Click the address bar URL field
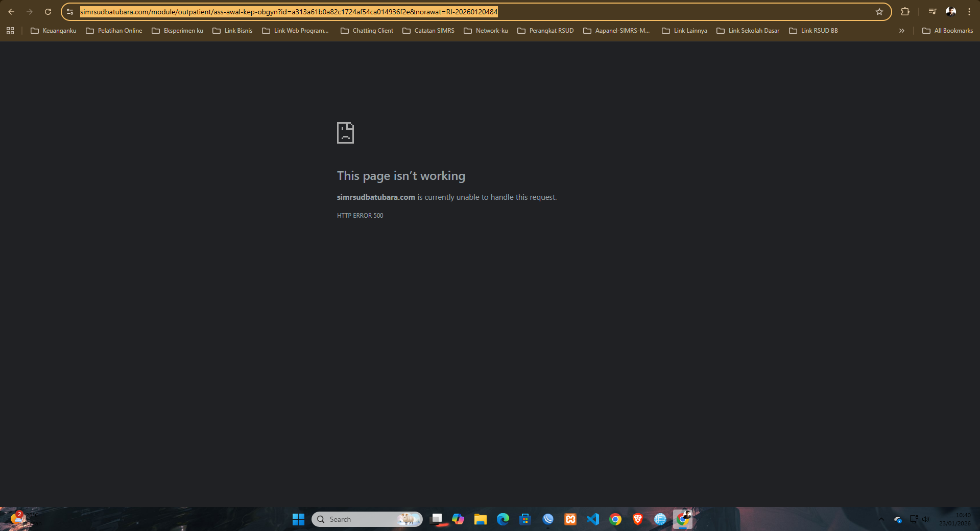This screenshot has height=531, width=980. [x=475, y=12]
